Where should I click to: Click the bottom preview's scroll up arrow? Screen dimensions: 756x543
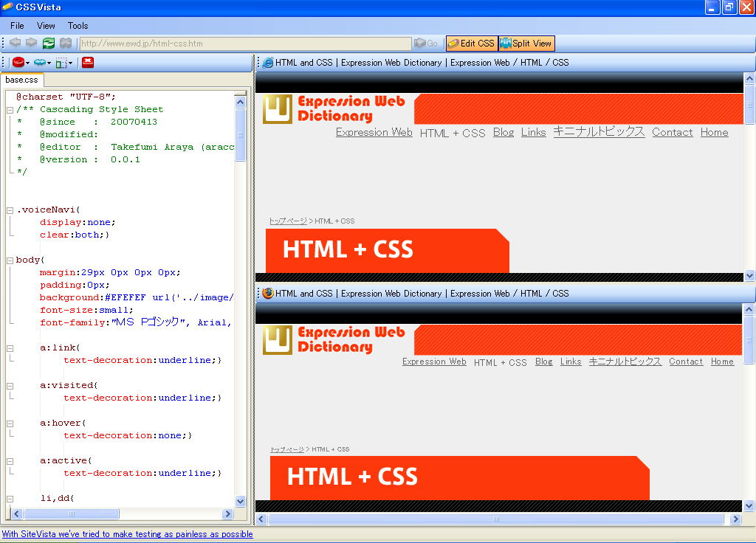pos(749,309)
